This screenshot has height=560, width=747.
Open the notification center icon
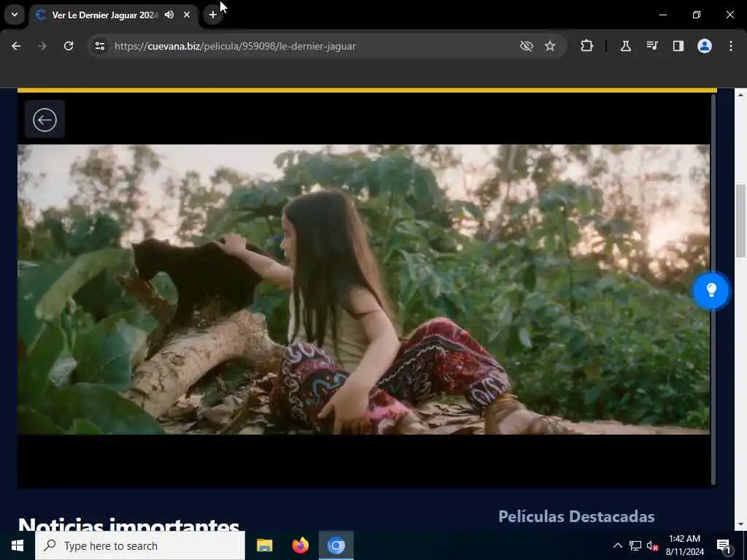724,545
